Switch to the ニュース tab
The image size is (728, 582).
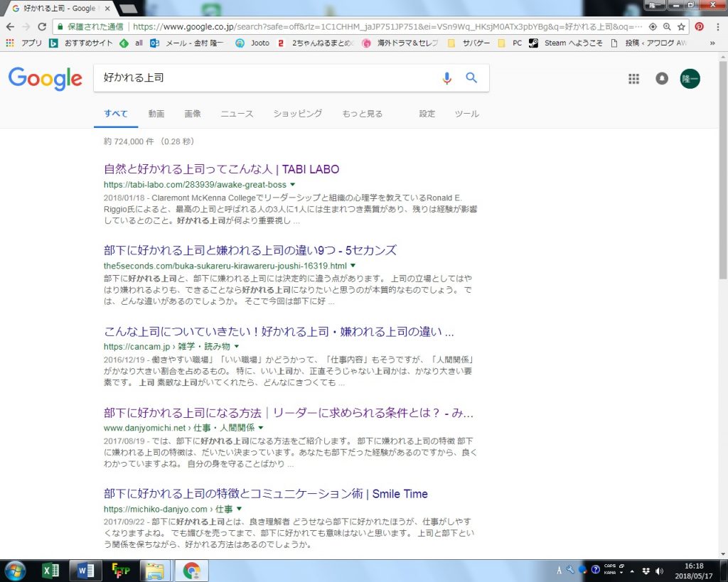[237, 114]
